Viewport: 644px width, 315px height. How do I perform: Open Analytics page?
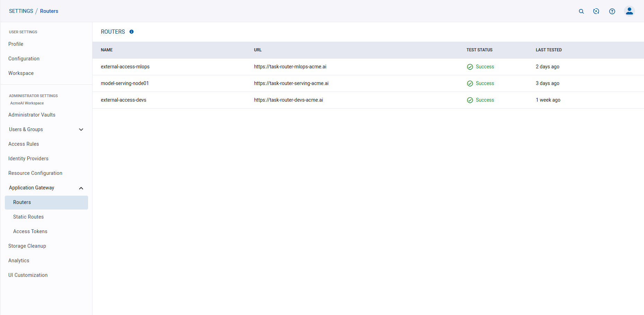19,261
